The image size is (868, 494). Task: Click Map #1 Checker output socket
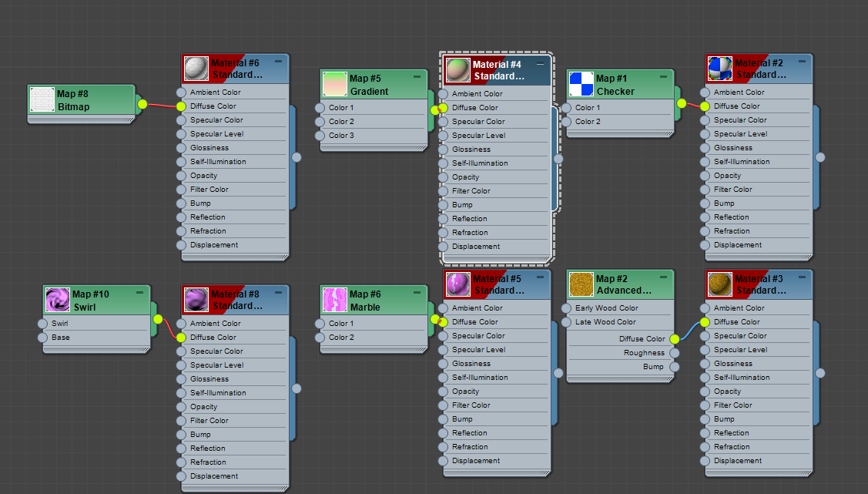[x=682, y=103]
